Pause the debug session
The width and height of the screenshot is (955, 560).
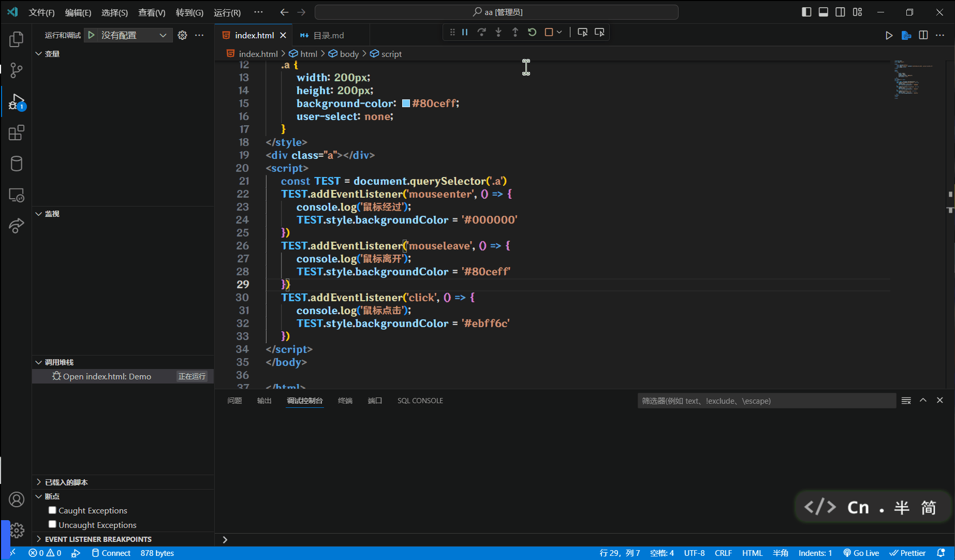465,32
